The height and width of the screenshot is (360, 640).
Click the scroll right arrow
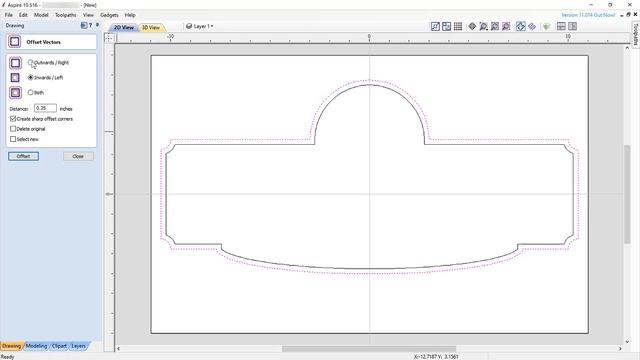tap(620, 349)
